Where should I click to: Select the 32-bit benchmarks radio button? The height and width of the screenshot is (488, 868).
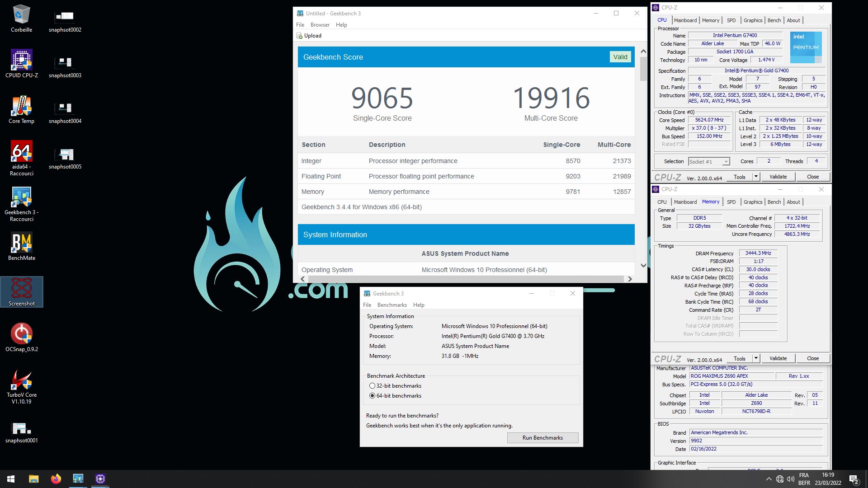pos(372,386)
